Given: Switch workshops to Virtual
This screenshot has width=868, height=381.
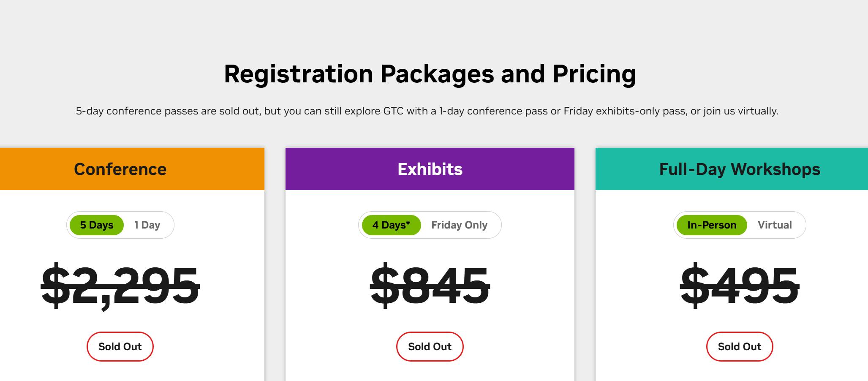Looking at the screenshot, I should point(775,225).
